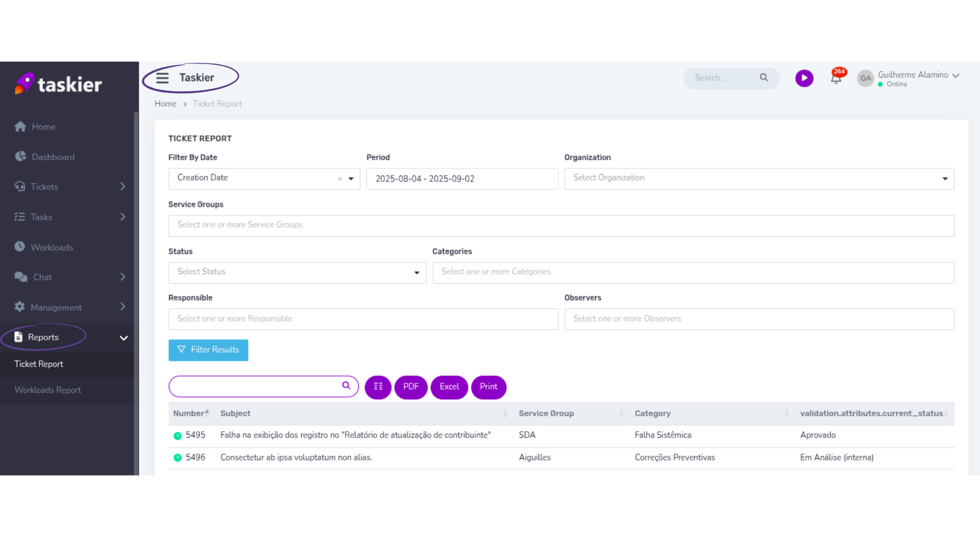Click the green status dot on ticket 5496
This screenshot has height=551, width=980.
tap(178, 458)
